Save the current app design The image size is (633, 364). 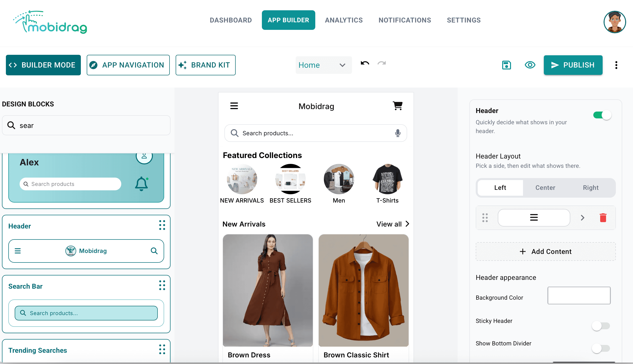click(x=506, y=65)
